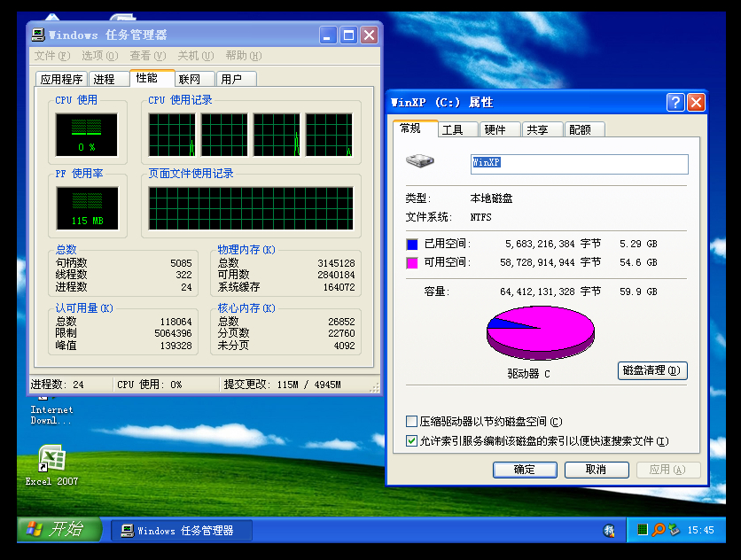The height and width of the screenshot is (560, 741).
Task: Click the blue used space color swatch
Action: 411,244
